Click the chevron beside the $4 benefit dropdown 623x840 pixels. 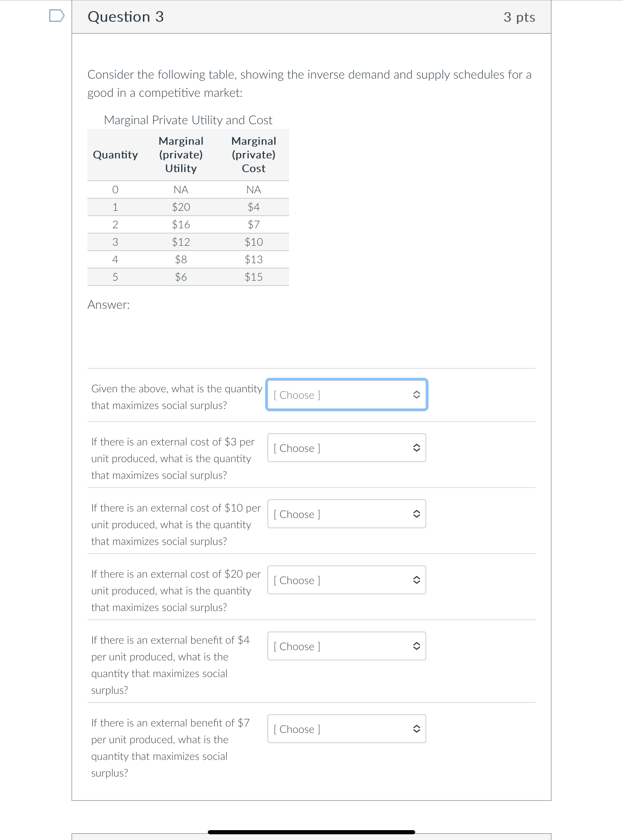tap(417, 646)
